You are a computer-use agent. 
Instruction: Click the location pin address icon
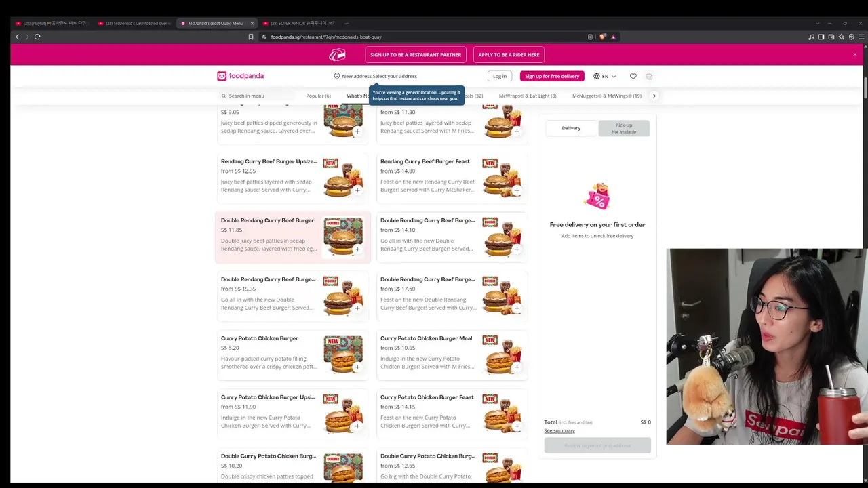pyautogui.click(x=337, y=76)
